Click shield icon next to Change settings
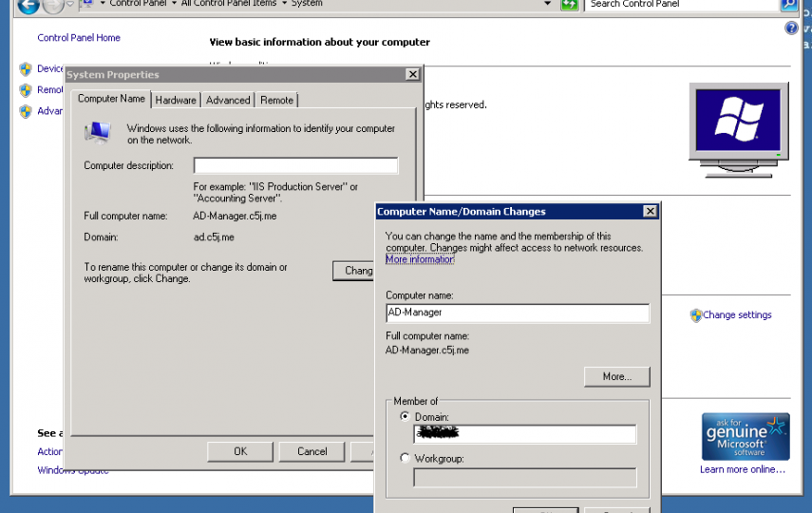This screenshot has height=513, width=812. click(695, 315)
